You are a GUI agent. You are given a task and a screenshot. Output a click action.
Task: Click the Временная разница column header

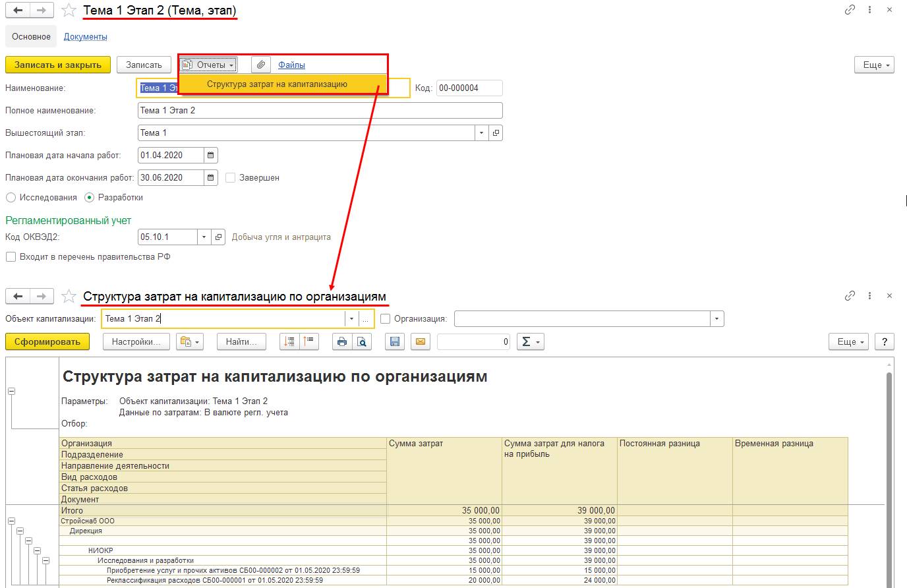pyautogui.click(x=790, y=471)
